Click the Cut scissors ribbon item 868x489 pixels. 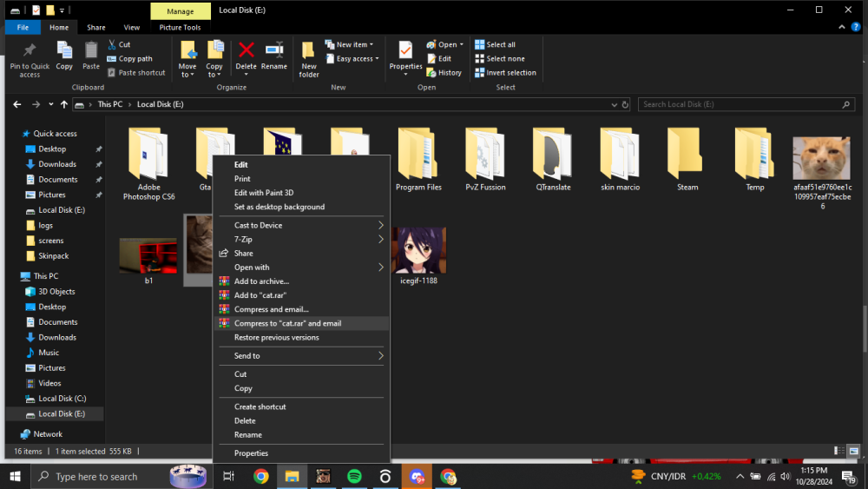[x=119, y=44]
